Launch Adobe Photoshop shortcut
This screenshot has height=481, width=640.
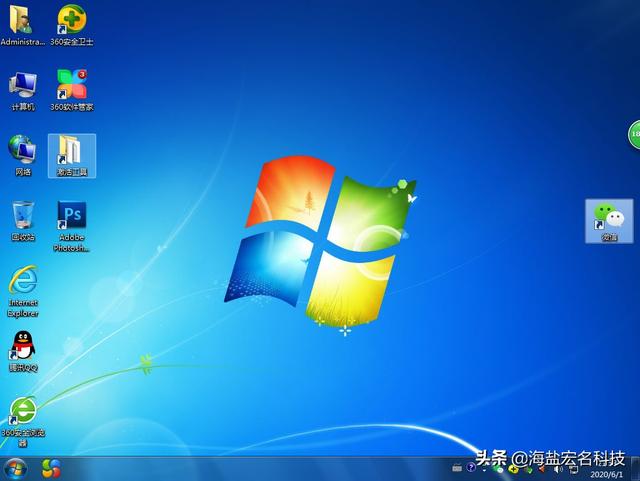pyautogui.click(x=72, y=226)
